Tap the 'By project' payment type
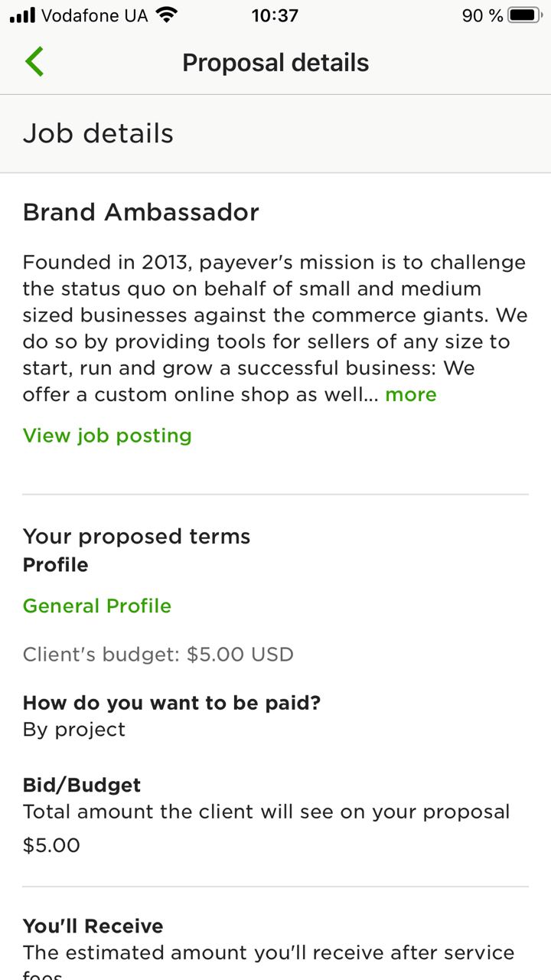This screenshot has height=980, width=551. coord(74,730)
